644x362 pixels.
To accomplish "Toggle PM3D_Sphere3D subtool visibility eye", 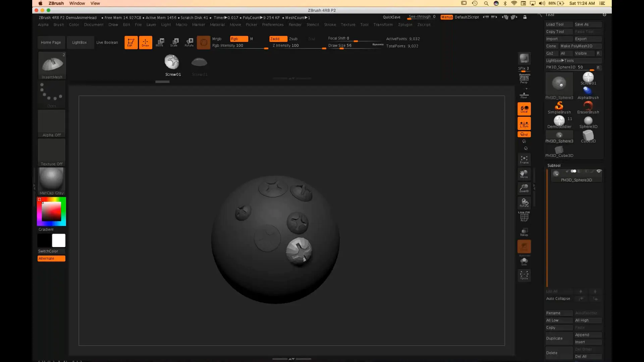I will 599,171.
